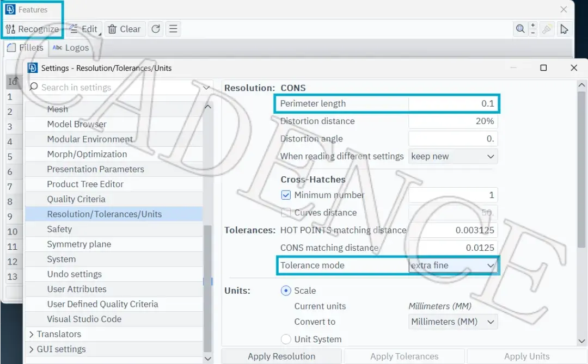Click the Apply Resolution button
The width and height of the screenshot is (588, 364).
coord(281,356)
